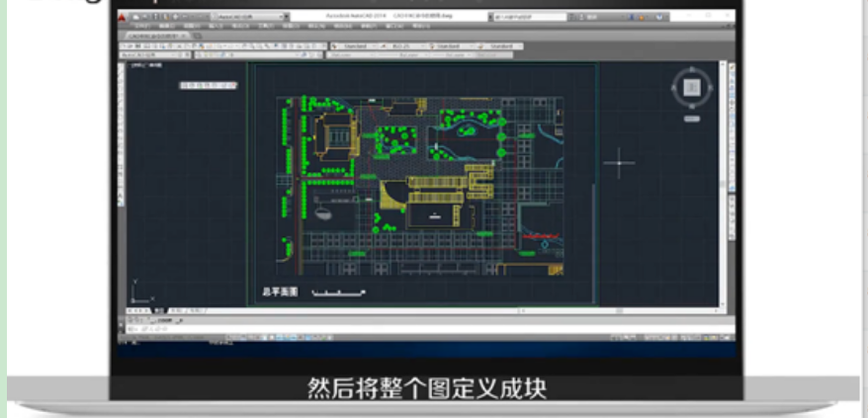Open the 帮助 (Help) menu

pos(422,26)
